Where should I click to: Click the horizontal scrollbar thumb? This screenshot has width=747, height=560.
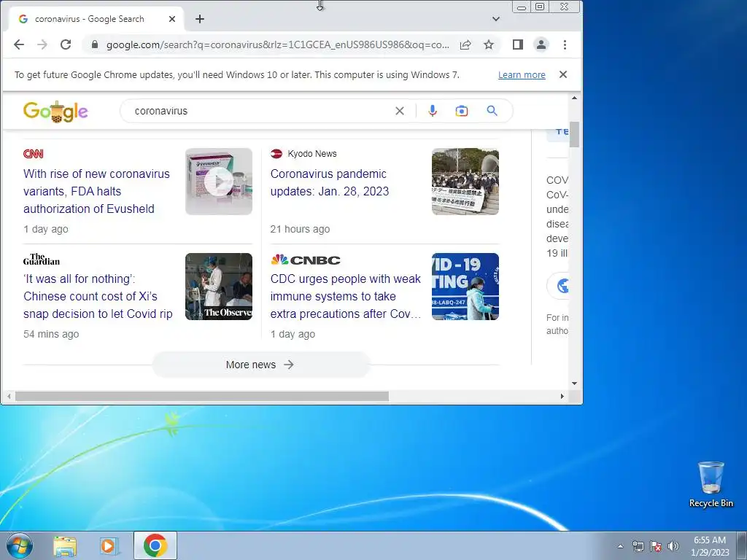(202, 396)
